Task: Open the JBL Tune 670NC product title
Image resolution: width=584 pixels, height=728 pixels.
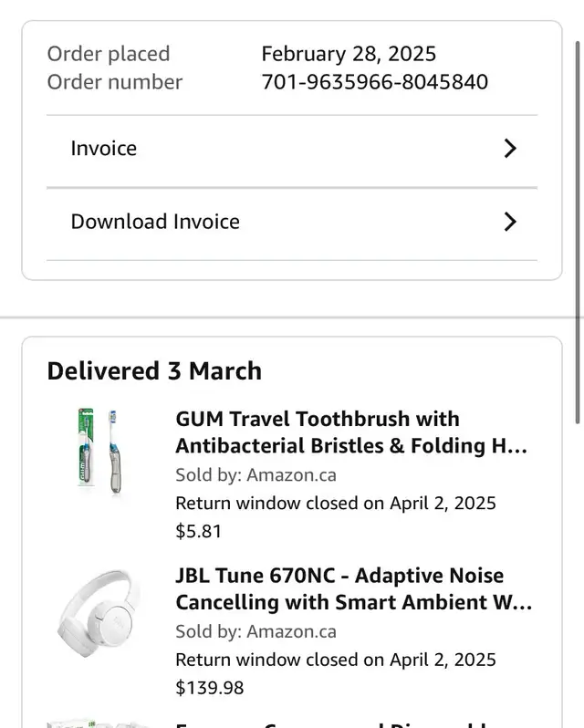Action: 354,588
